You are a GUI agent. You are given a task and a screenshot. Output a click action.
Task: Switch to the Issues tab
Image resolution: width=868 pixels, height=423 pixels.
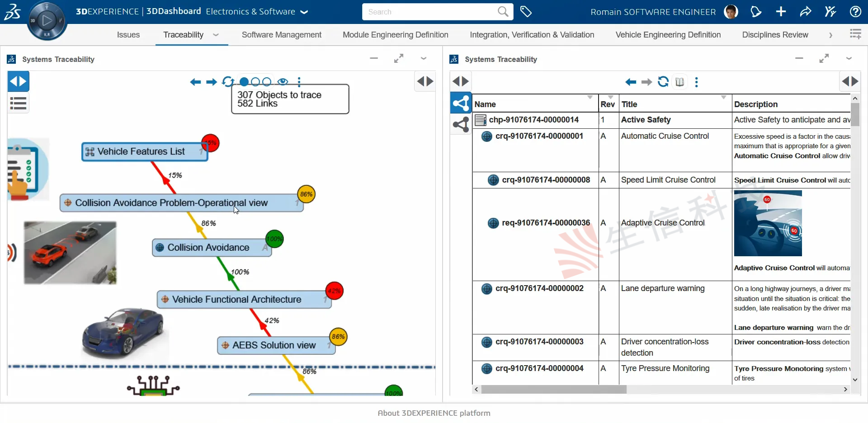coord(128,35)
